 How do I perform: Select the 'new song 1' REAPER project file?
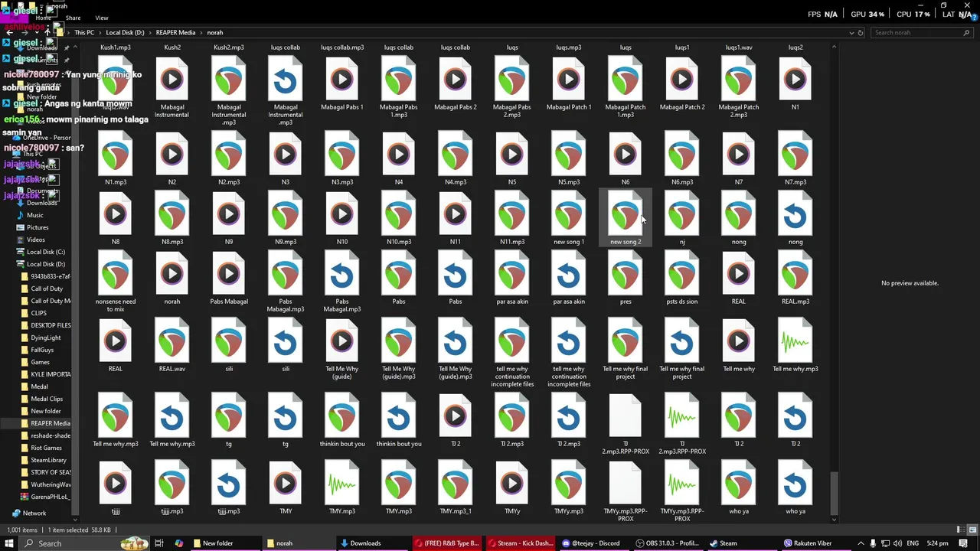[x=569, y=219]
